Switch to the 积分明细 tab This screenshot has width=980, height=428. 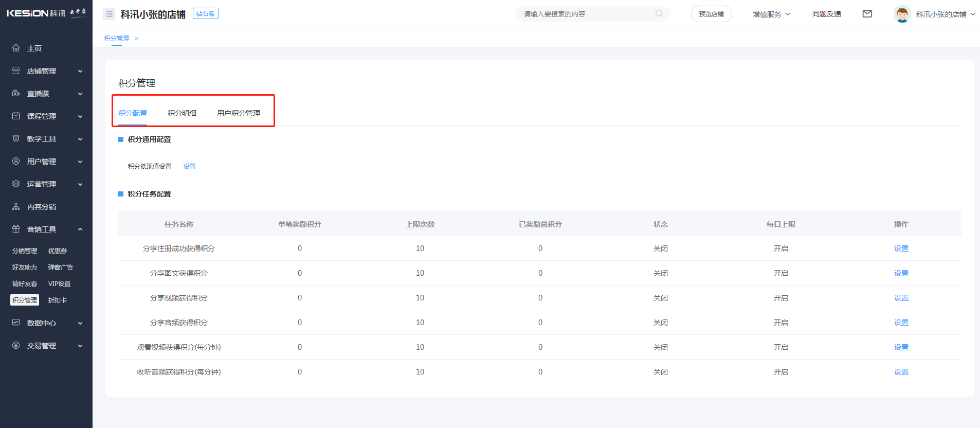[182, 113]
